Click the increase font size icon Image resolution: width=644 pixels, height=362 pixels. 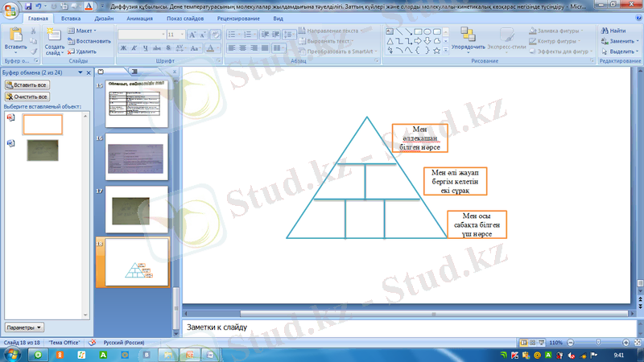192,35
